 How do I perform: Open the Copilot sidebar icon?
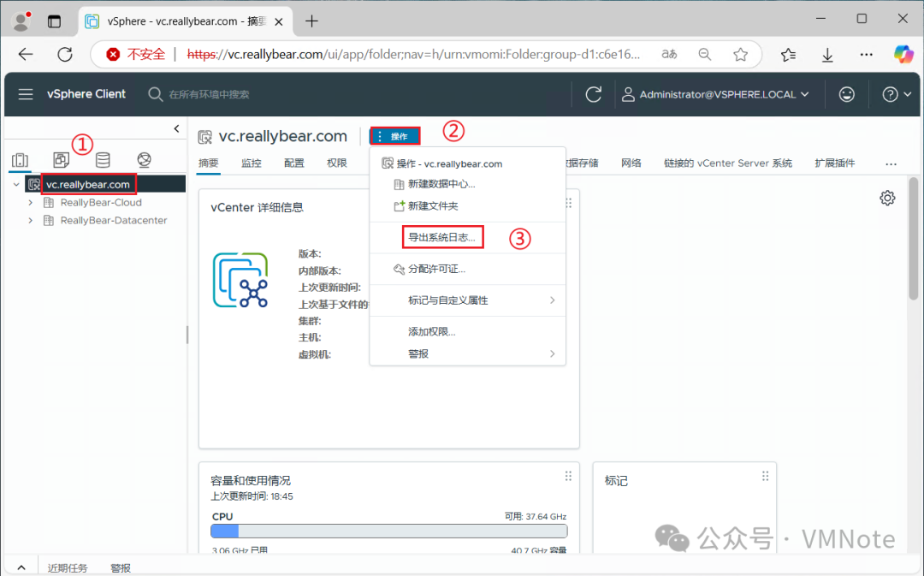[903, 54]
